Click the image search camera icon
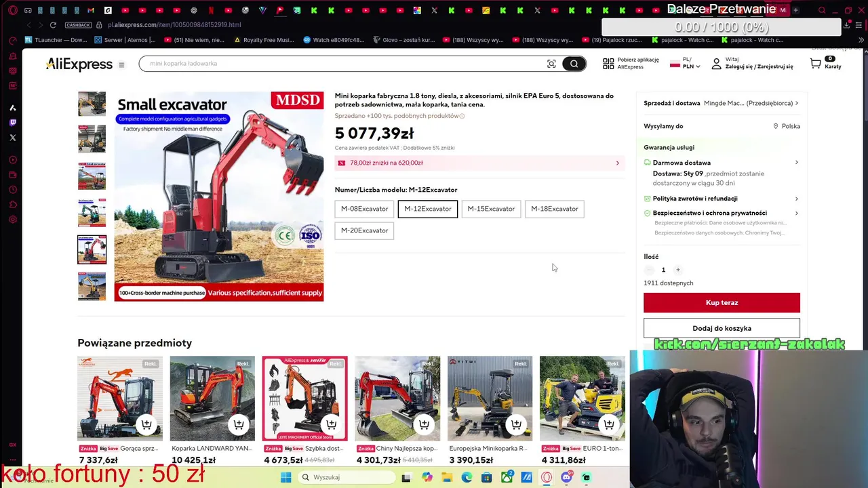The image size is (868, 488). (551, 64)
